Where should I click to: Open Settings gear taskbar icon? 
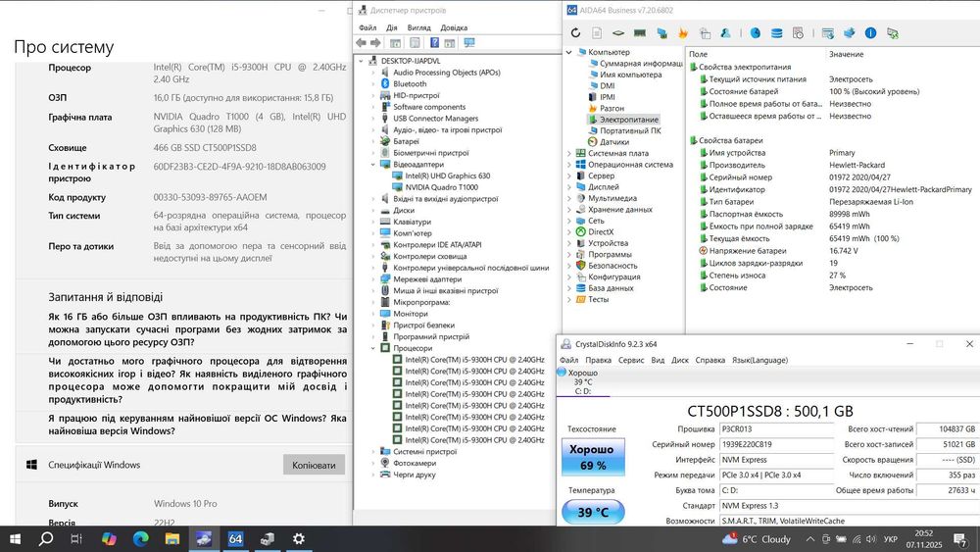299,539
